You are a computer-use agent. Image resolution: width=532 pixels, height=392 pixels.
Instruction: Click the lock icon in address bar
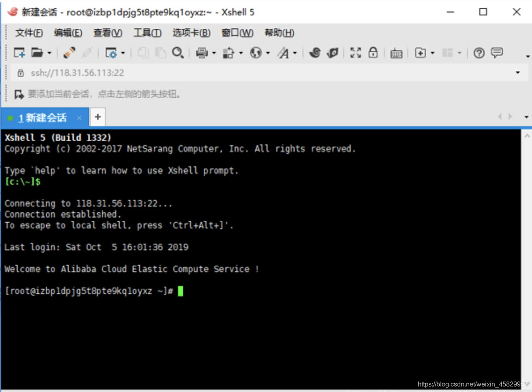pos(20,73)
